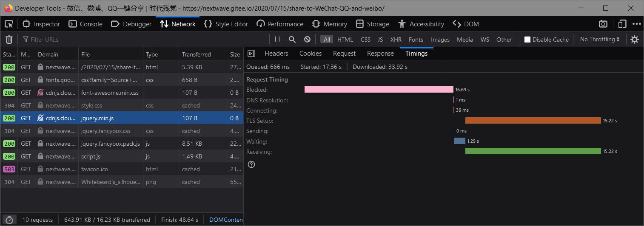Select the Timings tab
The height and width of the screenshot is (226, 644).
416,54
